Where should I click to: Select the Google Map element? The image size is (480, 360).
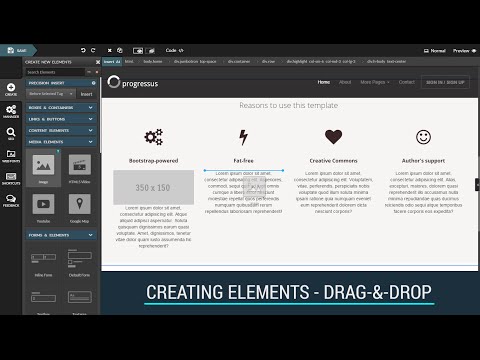click(x=80, y=208)
